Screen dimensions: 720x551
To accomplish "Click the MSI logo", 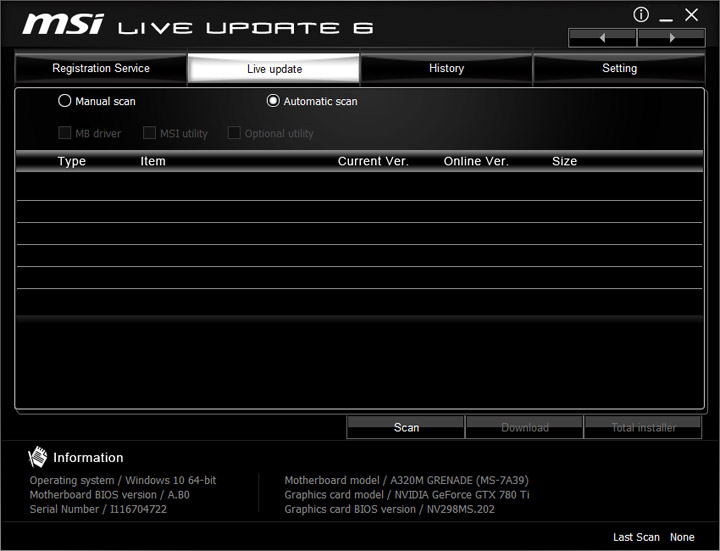I will point(63,24).
